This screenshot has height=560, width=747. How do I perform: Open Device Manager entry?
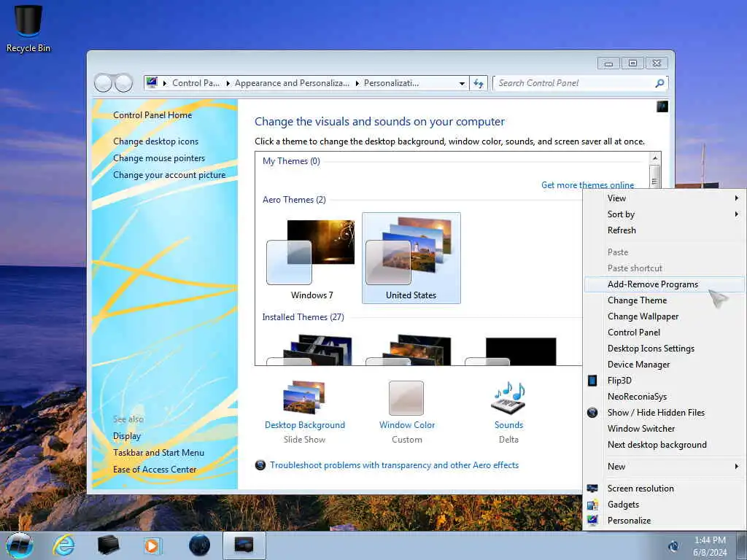click(664, 365)
